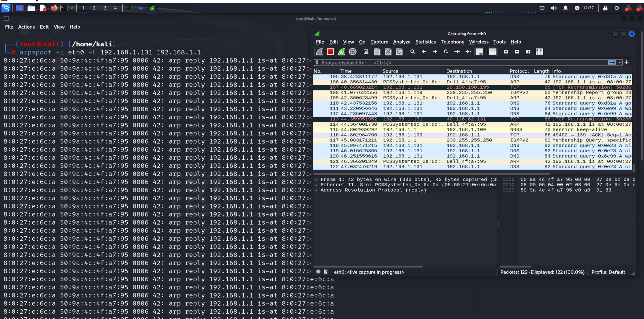Click the Find packet magnifier icon
This screenshot has height=319, width=644.
coord(413,52)
